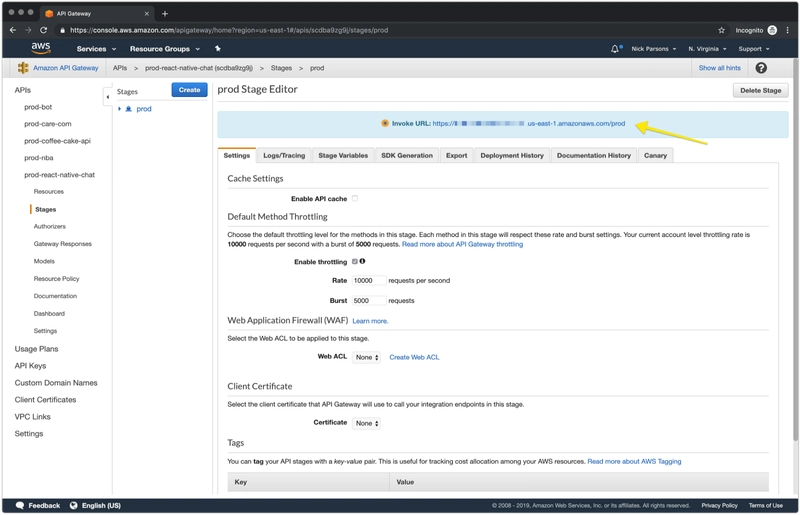
Task: Click Show all hints link
Action: click(719, 68)
